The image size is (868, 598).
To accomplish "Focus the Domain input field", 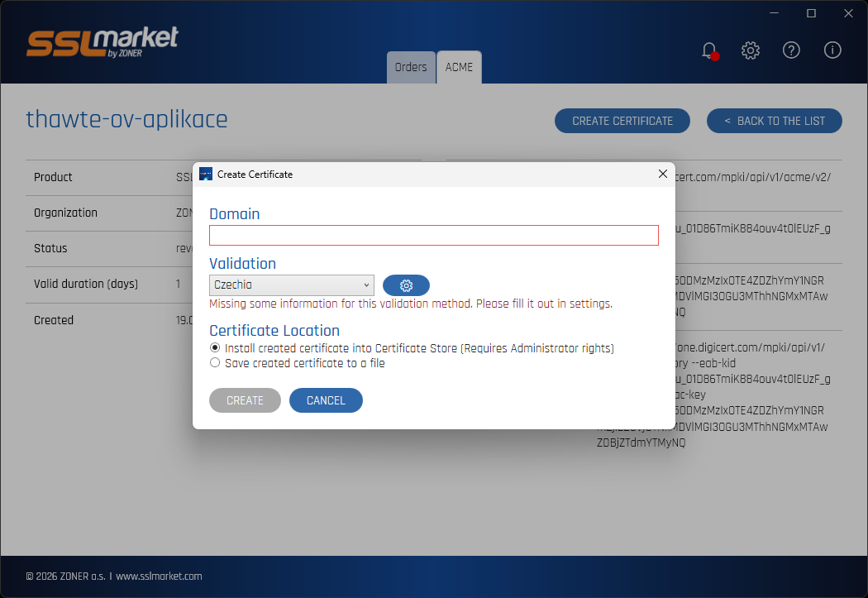I will pos(433,236).
